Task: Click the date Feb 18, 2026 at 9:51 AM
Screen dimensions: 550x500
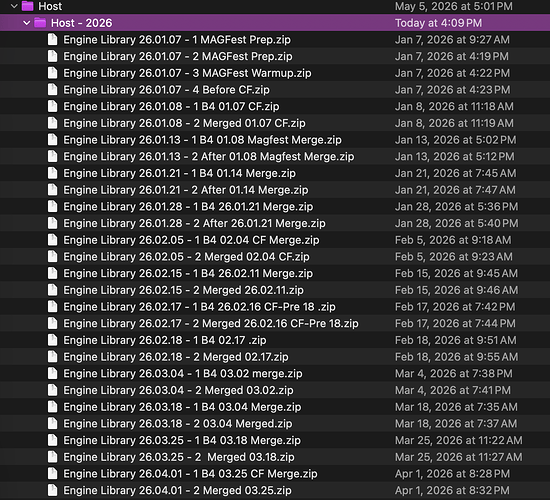Action: pyautogui.click(x=456, y=340)
